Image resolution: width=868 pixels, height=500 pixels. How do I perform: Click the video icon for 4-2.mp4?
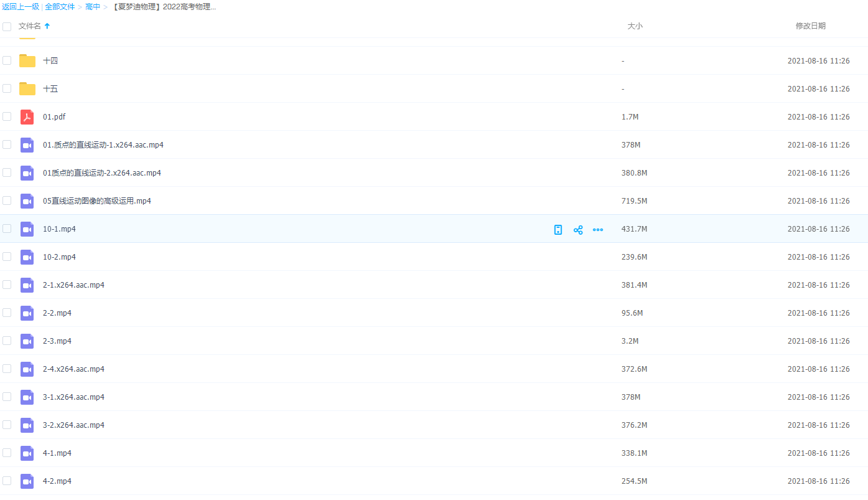27,481
